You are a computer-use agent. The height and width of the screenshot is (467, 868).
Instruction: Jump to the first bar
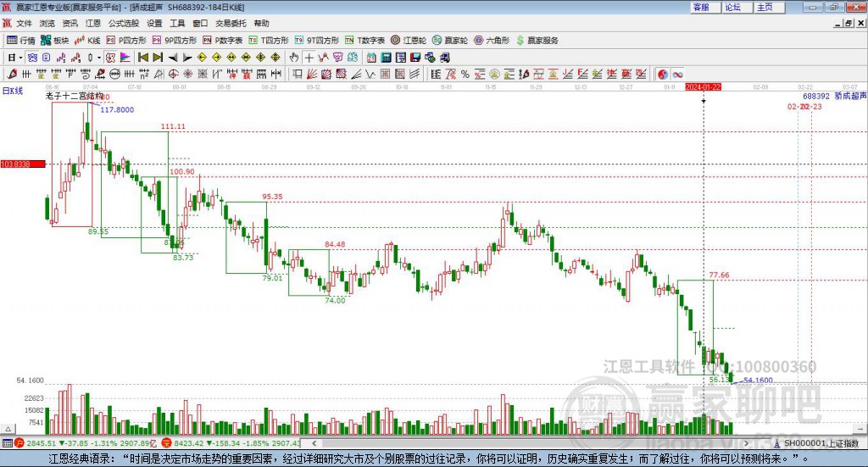(x=142, y=58)
